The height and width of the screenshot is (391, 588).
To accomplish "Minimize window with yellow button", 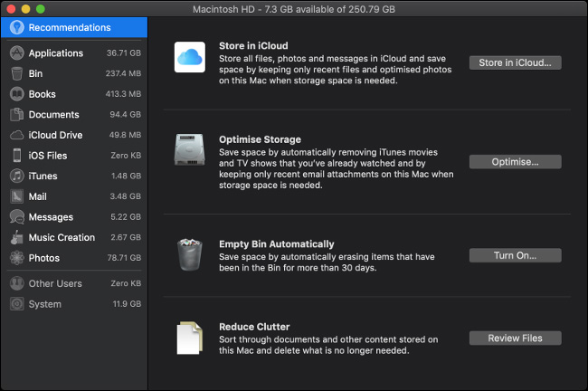I will click(x=26, y=9).
